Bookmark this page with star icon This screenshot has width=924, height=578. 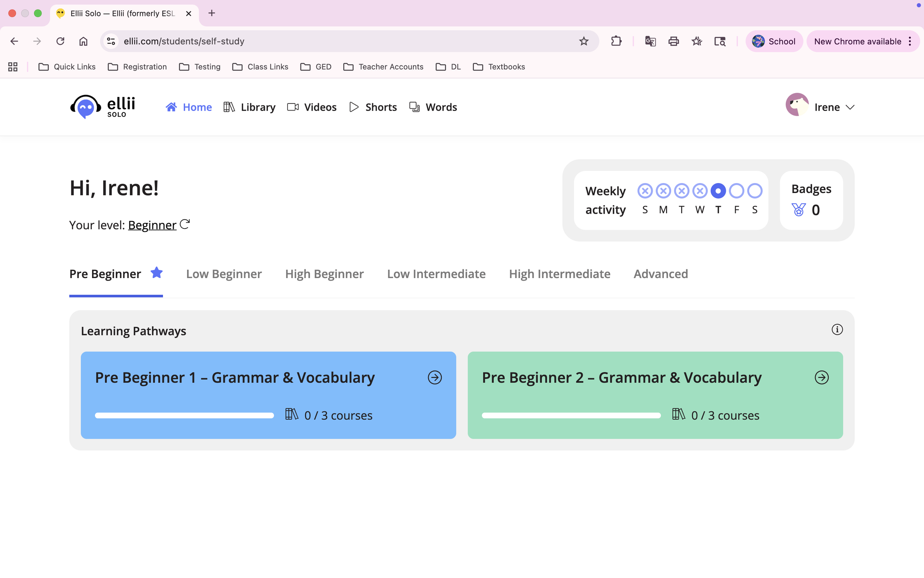pyautogui.click(x=583, y=41)
